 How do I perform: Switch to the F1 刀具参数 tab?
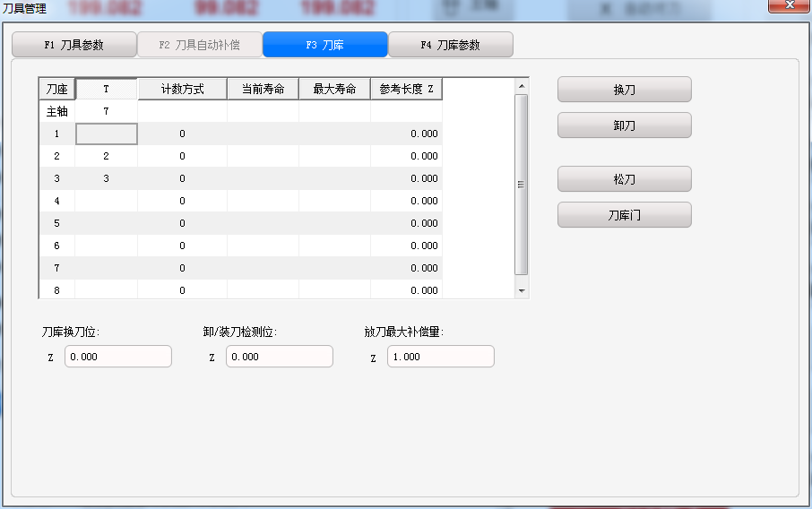(74, 45)
